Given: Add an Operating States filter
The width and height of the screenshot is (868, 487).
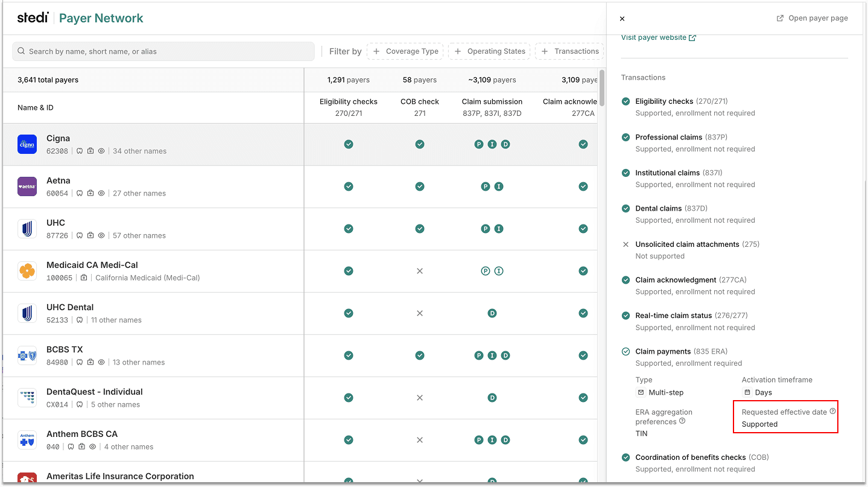Looking at the screenshot, I should [489, 51].
